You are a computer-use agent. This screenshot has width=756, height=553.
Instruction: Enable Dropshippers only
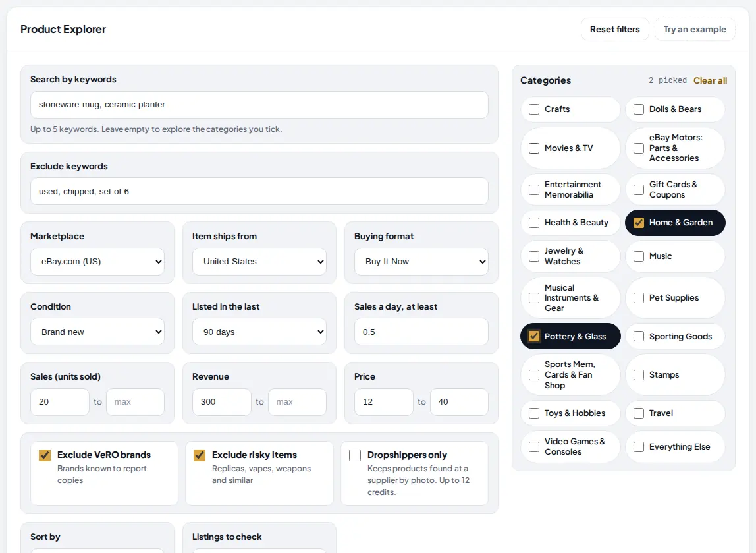click(355, 455)
